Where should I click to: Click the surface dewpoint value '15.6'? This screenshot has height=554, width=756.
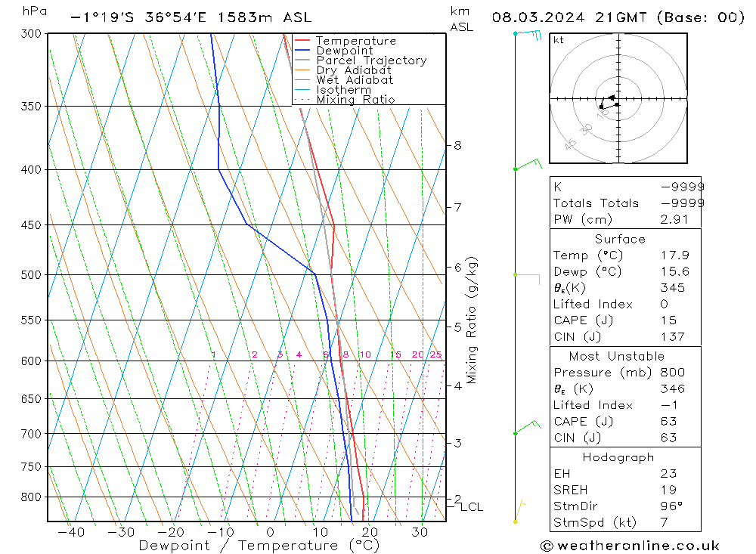pyautogui.click(x=675, y=271)
